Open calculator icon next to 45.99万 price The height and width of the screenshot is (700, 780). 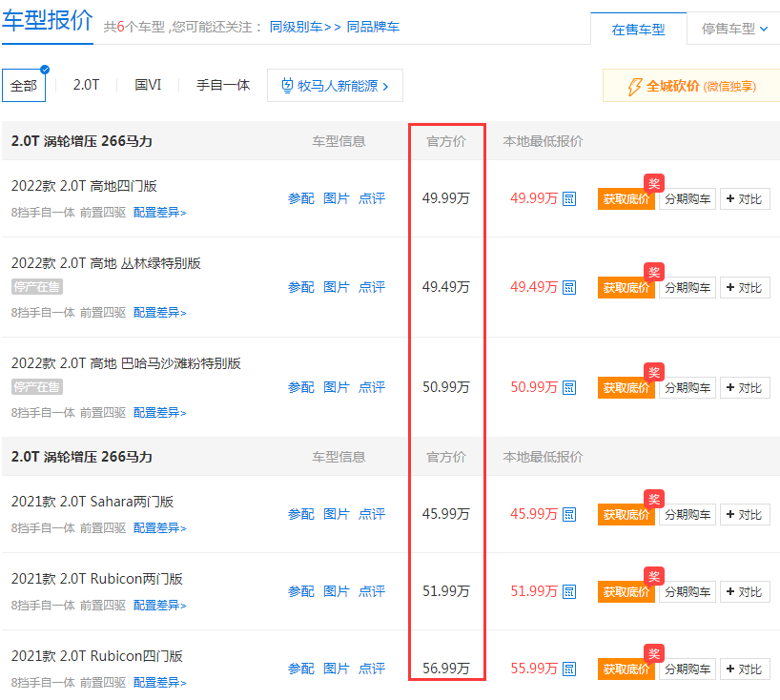click(x=569, y=514)
